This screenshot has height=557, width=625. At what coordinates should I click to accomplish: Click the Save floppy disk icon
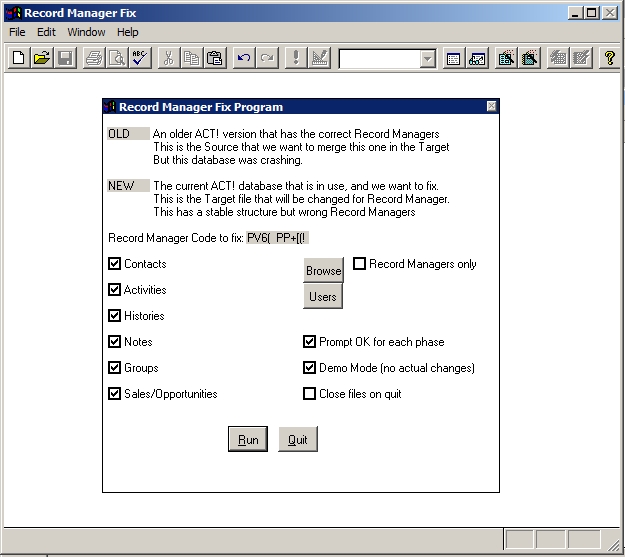click(65, 58)
